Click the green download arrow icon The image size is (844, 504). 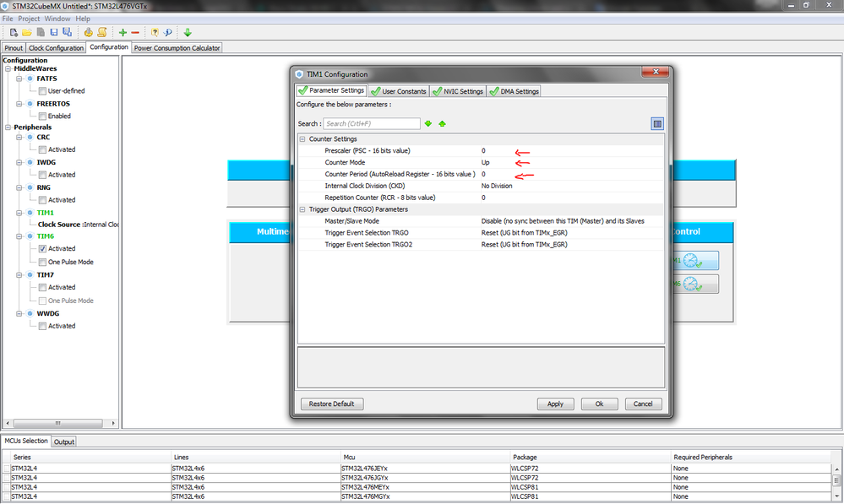pyautogui.click(x=188, y=32)
